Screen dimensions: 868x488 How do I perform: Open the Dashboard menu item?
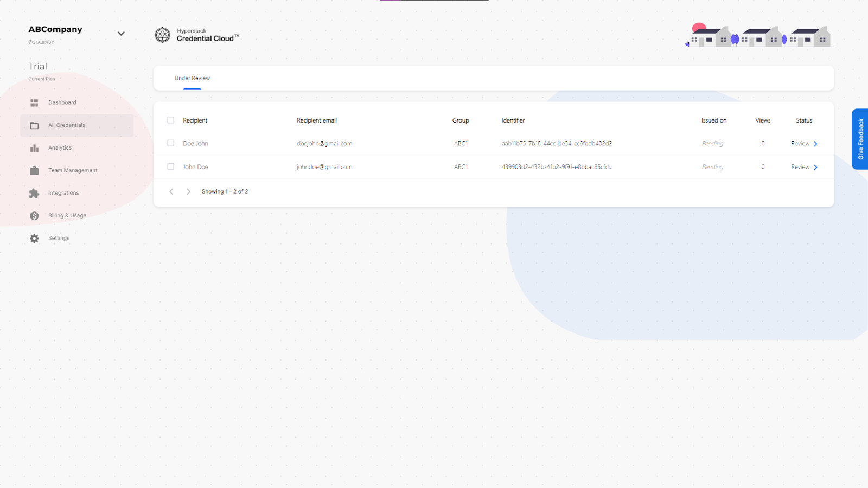pyautogui.click(x=77, y=102)
